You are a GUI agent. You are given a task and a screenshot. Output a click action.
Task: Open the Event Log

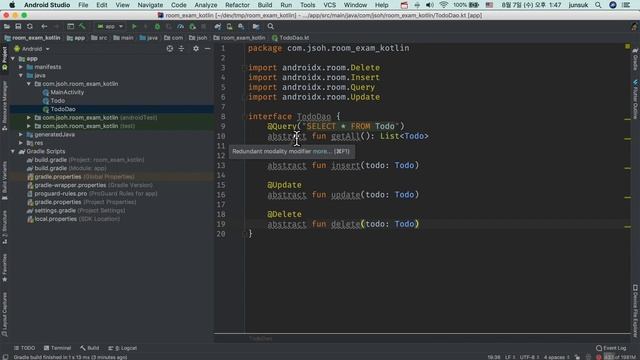tap(611, 348)
